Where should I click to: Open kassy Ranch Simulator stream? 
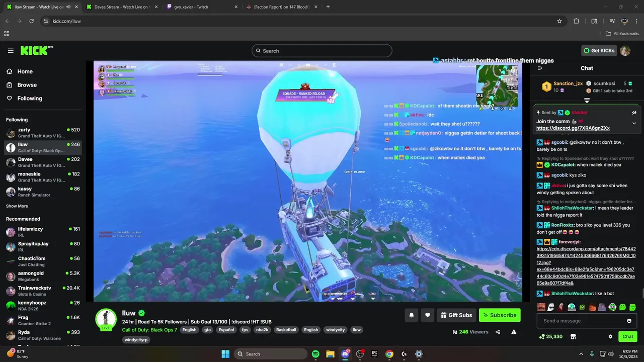coord(43,192)
